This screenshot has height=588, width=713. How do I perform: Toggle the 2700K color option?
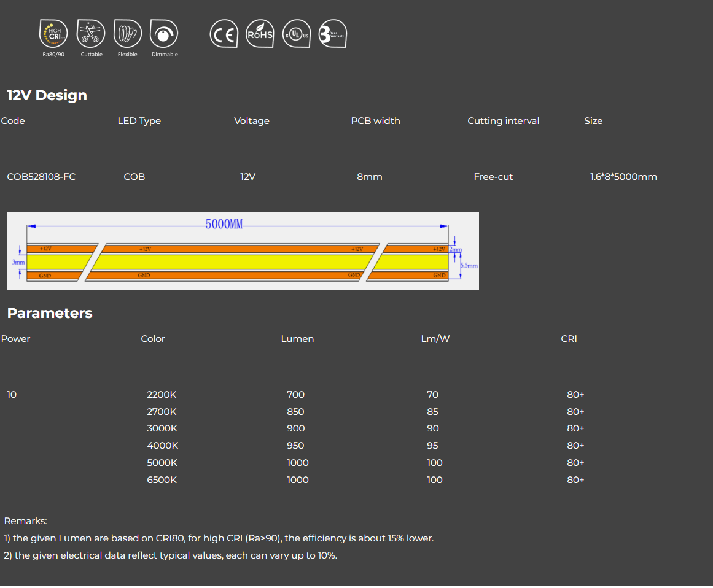(162, 411)
